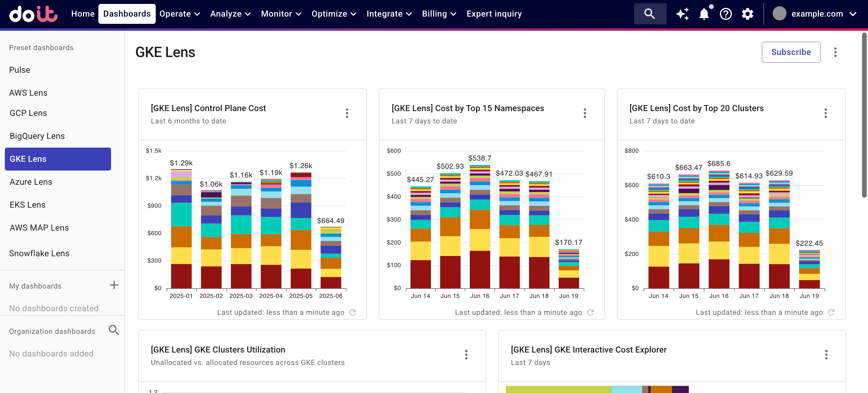Select GKE Lens in sidebar
868x393 pixels.
58,159
